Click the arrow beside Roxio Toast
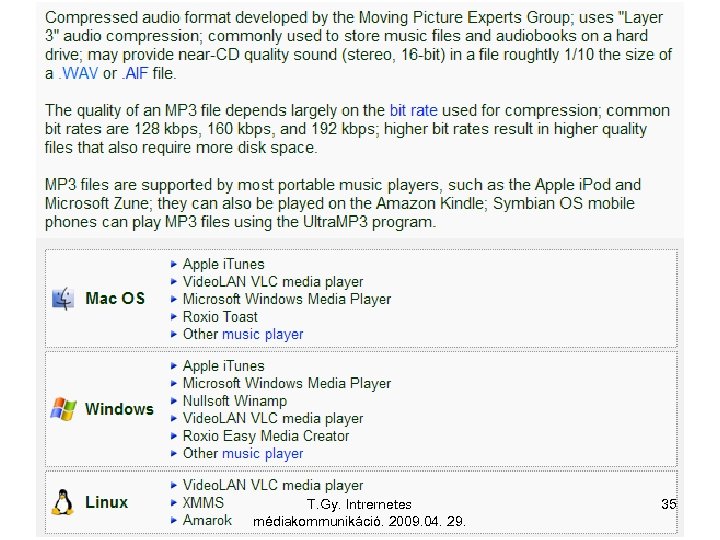720x540 pixels. [x=174, y=317]
